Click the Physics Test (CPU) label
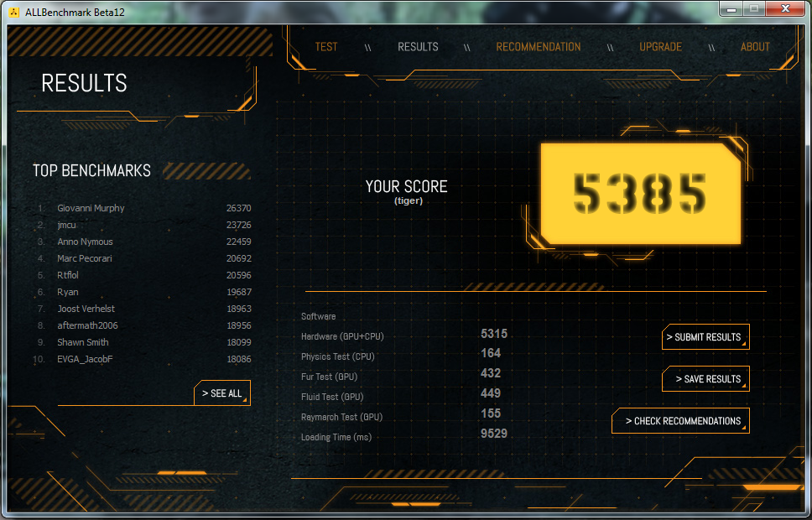812x520 pixels. 338,356
